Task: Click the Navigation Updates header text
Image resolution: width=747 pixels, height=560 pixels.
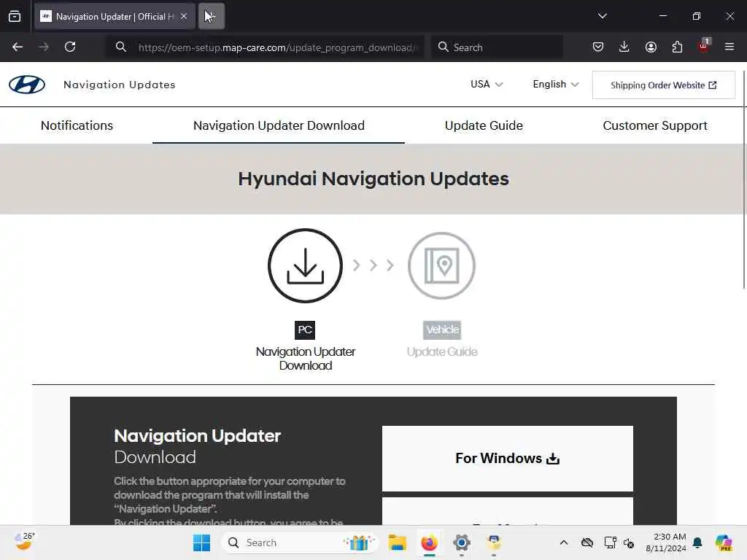Action: tap(120, 85)
